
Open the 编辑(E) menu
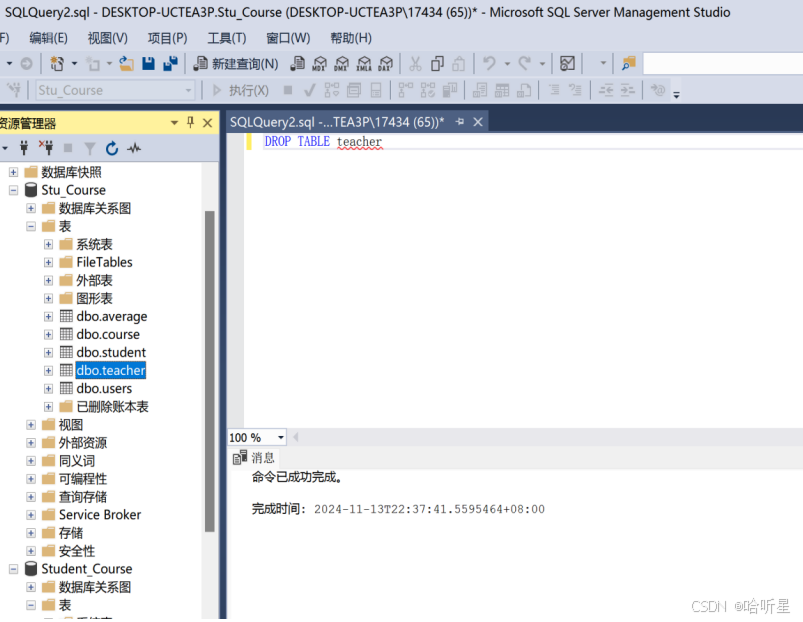(x=48, y=38)
